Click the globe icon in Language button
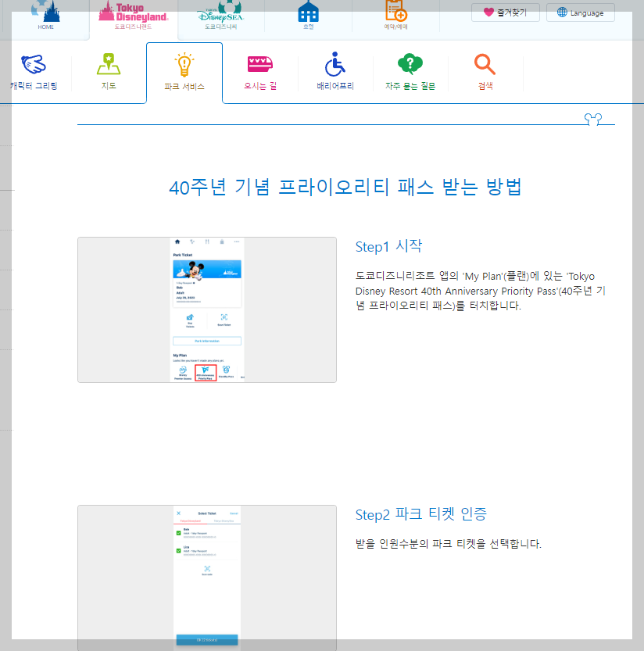The width and height of the screenshot is (644, 651). click(x=562, y=12)
